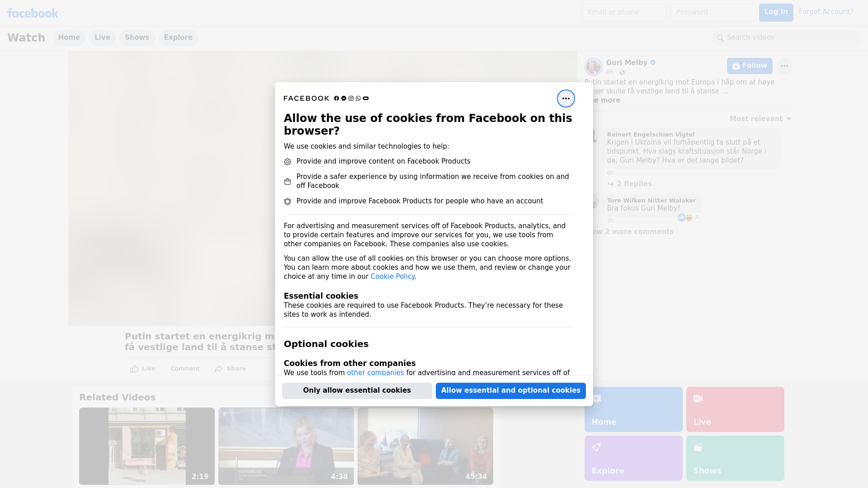Expand the 2 Replies thread
Screen dimensions: 868x488
coord(634,184)
